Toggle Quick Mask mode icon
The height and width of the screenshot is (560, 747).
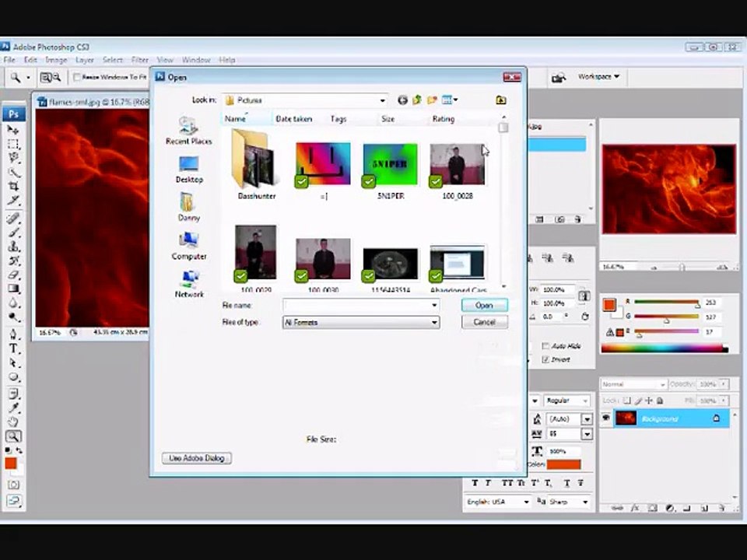13,485
